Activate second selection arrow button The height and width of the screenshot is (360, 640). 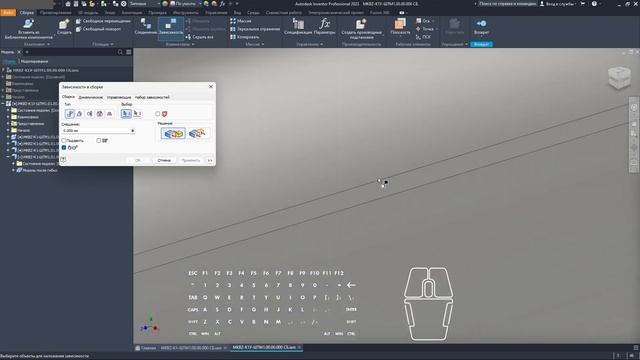tap(137, 113)
